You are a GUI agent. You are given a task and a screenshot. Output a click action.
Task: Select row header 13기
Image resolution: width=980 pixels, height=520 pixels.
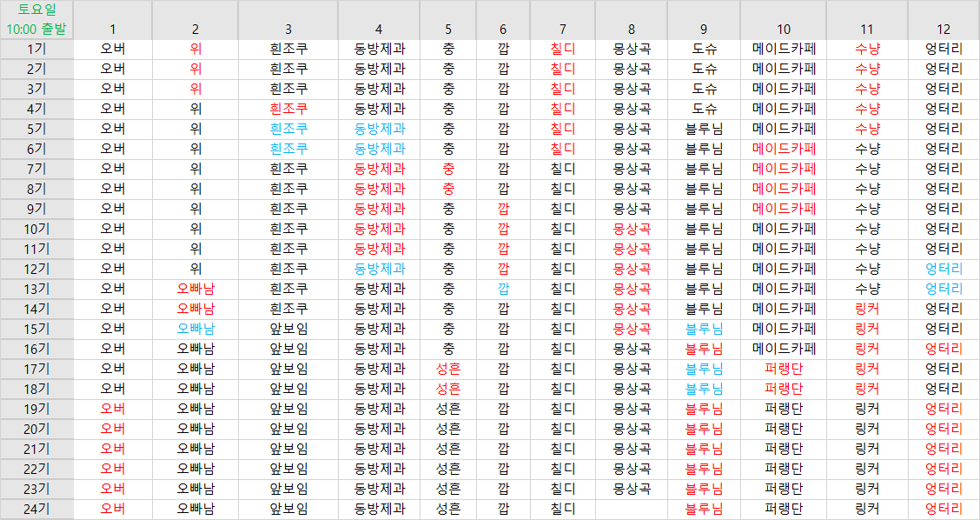point(36,289)
